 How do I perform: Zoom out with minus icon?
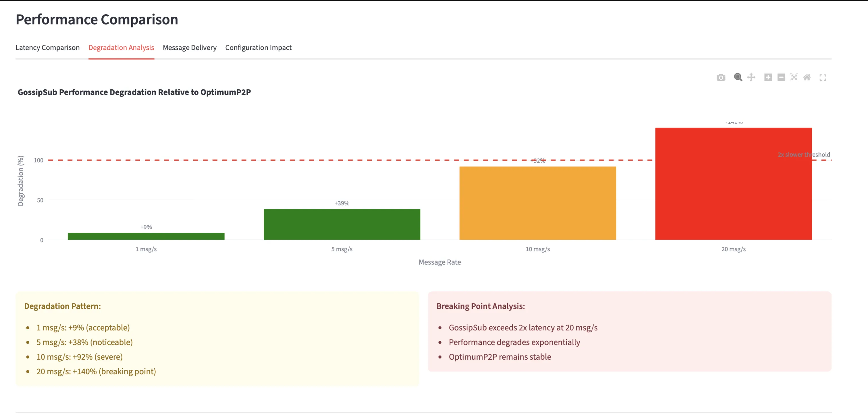[781, 78]
